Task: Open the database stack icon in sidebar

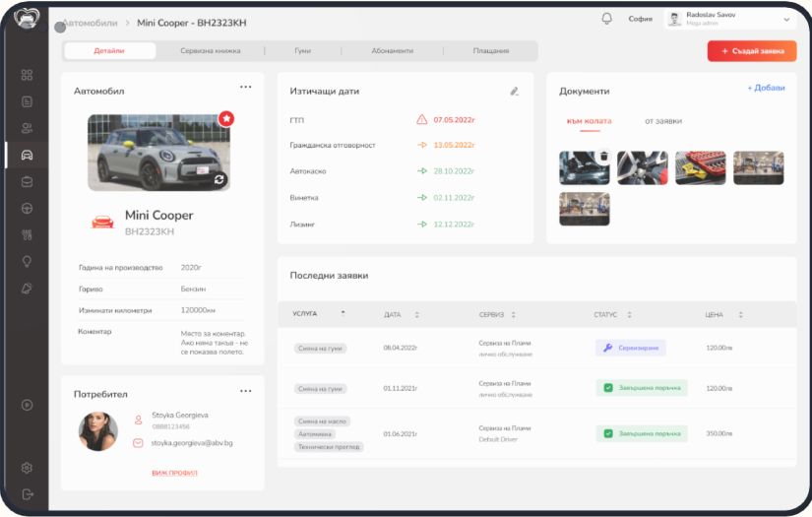Action: 27,182
